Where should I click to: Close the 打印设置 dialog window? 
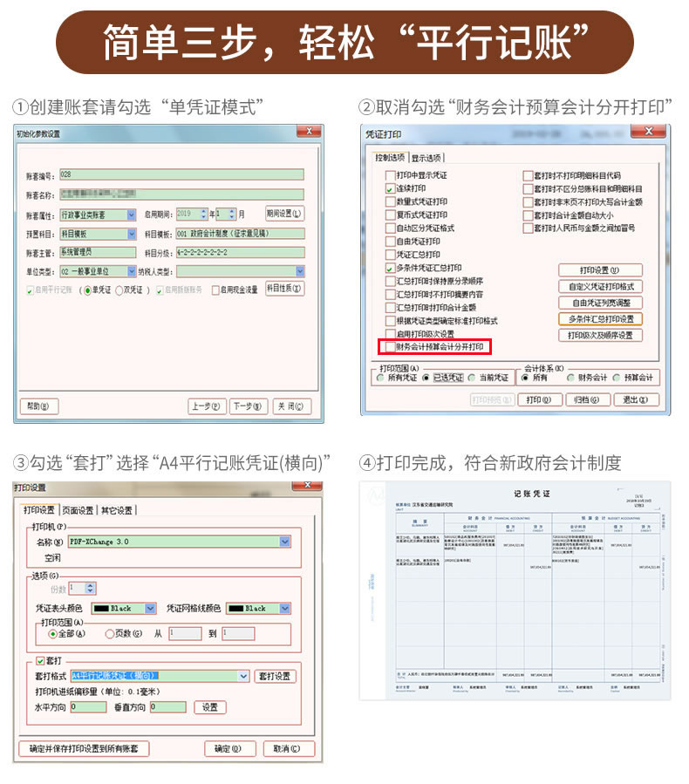pos(308,485)
